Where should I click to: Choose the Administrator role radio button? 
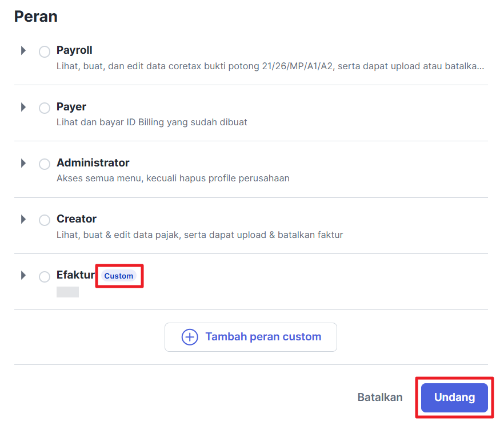click(45, 164)
